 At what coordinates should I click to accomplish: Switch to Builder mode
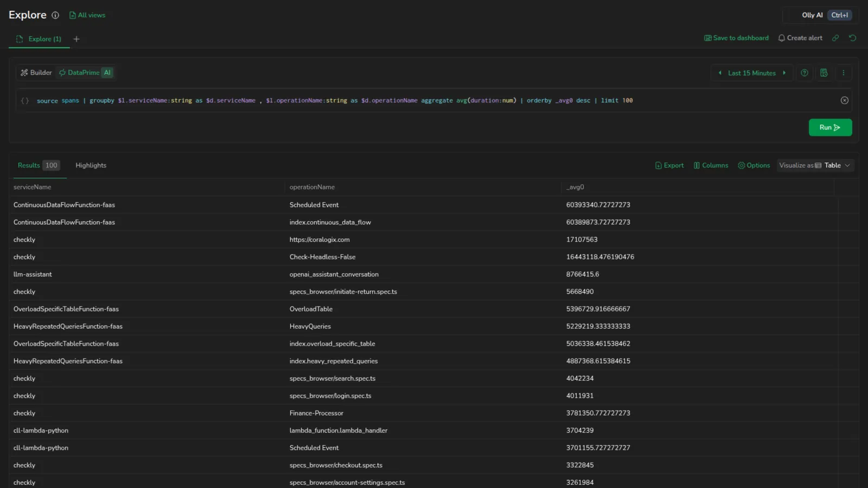[x=36, y=73]
